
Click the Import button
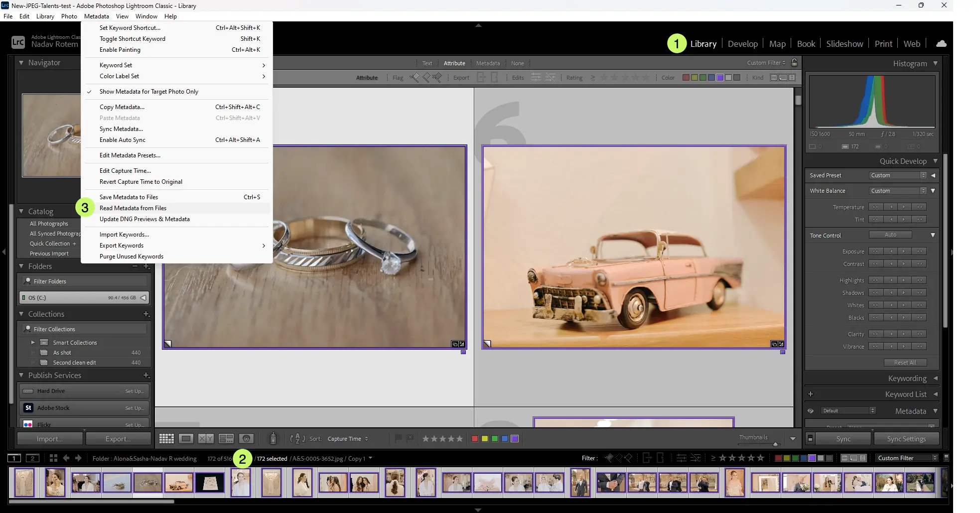(50, 439)
